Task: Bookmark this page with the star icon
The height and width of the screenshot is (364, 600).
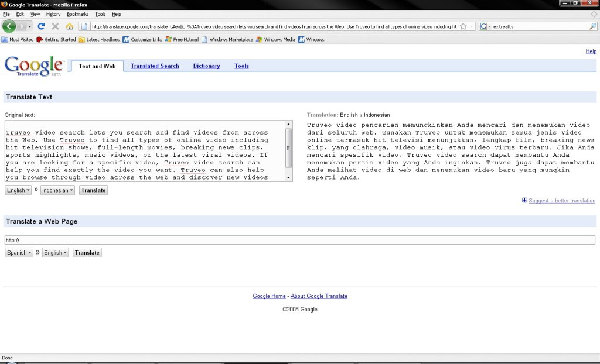Action: 463,26
